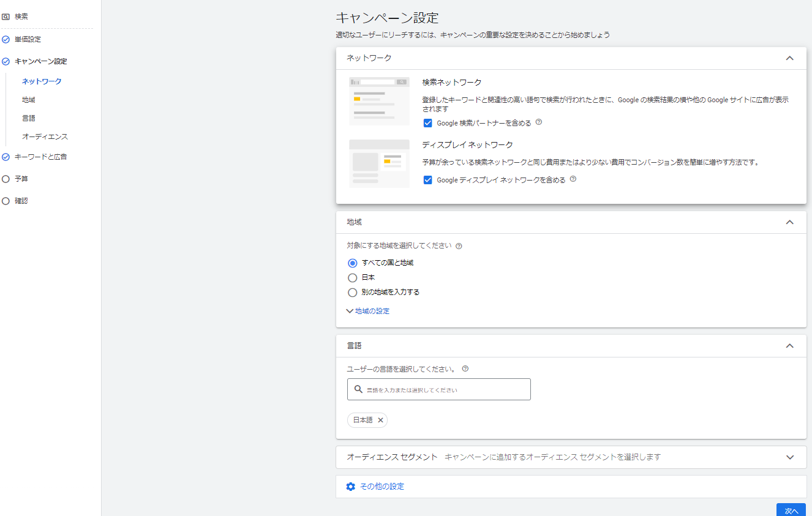
Task: Click the 検索 icon in the sidebar
Action: (6, 17)
